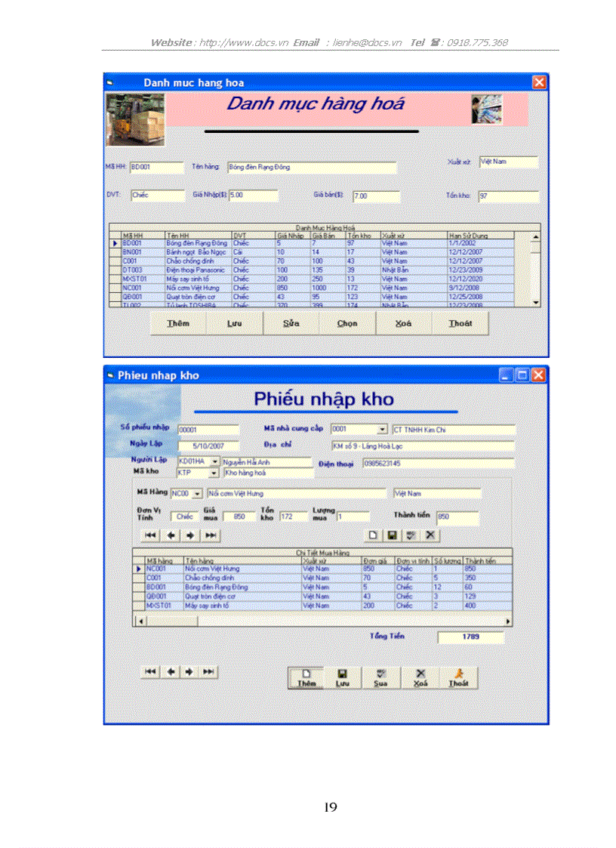
Task: Click the Thêm new-page icon on bottom toolbar
Action: click(x=307, y=673)
